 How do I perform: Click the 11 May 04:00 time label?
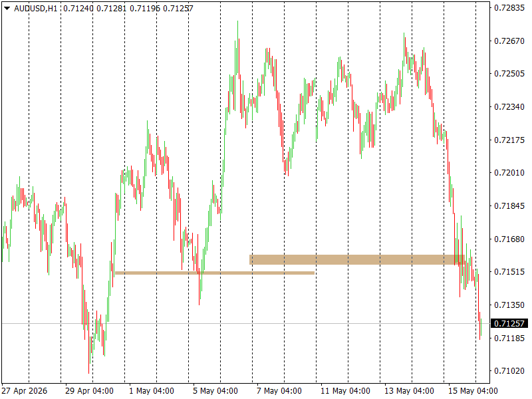coord(345,391)
